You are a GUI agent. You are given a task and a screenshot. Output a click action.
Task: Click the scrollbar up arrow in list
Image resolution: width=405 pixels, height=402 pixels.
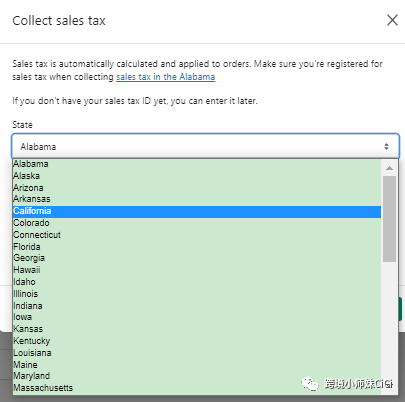tap(389, 168)
